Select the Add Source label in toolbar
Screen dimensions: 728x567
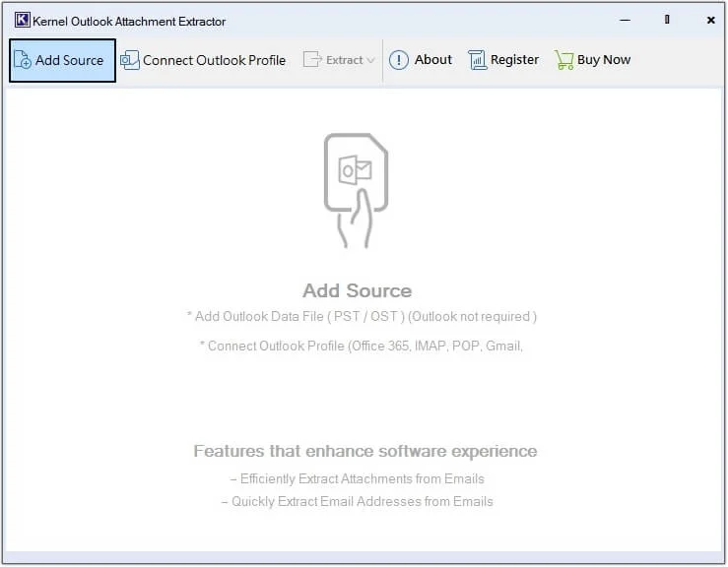tap(69, 60)
